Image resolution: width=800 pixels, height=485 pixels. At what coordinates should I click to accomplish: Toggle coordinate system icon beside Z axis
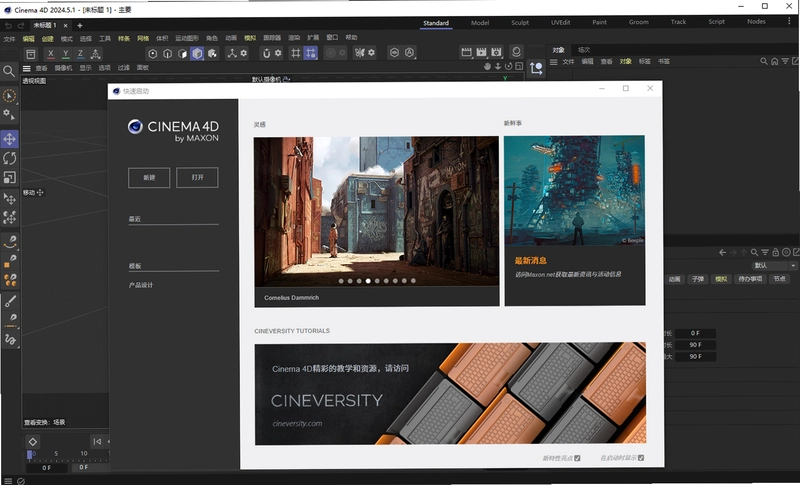(95, 54)
